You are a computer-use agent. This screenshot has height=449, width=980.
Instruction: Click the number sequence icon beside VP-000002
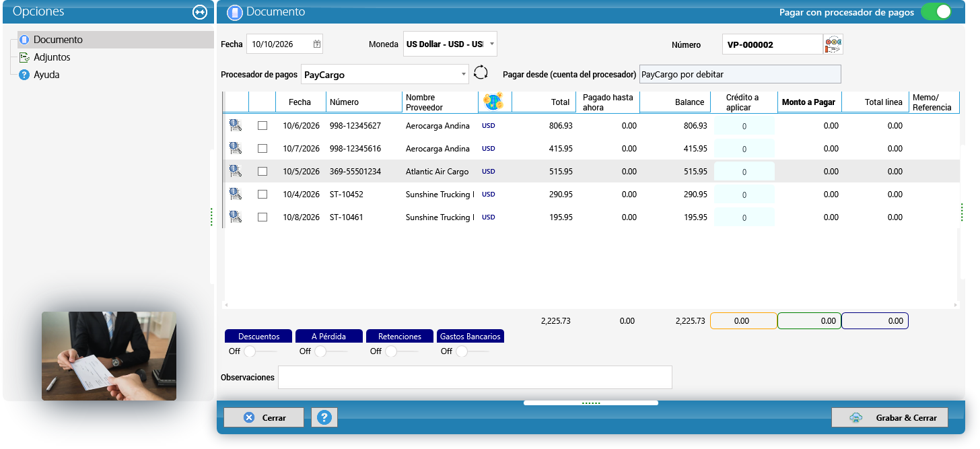pos(833,44)
